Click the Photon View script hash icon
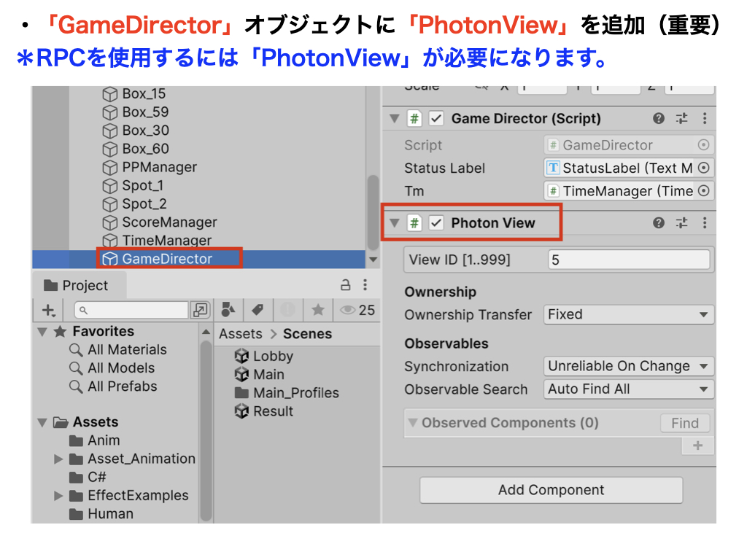 (x=414, y=223)
